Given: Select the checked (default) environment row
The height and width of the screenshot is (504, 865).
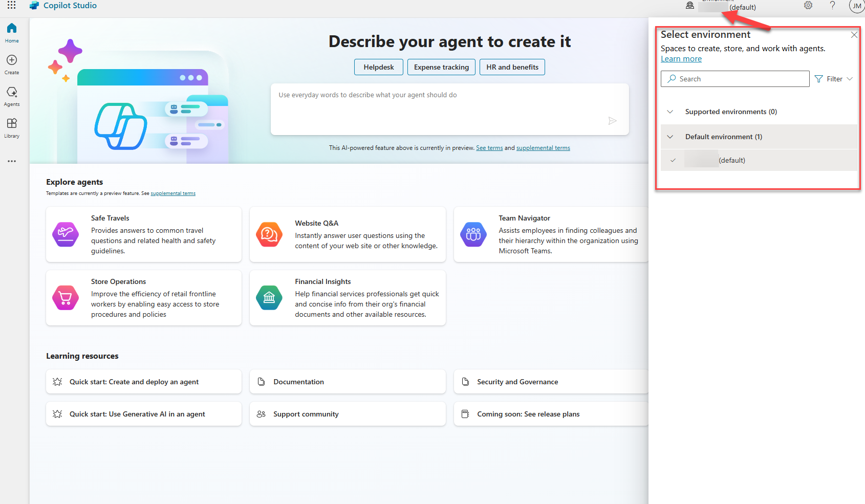Looking at the screenshot, I should [x=759, y=160].
